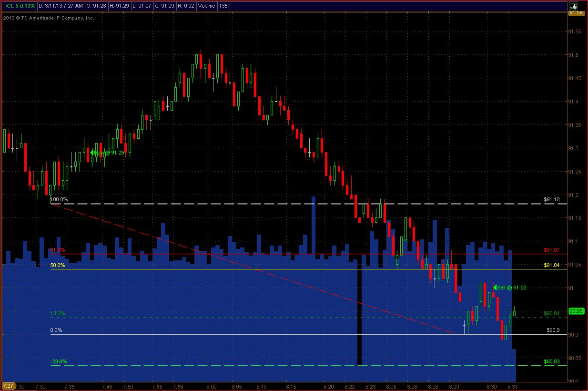Click the 7:27 time bubble on the time axis
588x391 pixels.
[x=8, y=386]
